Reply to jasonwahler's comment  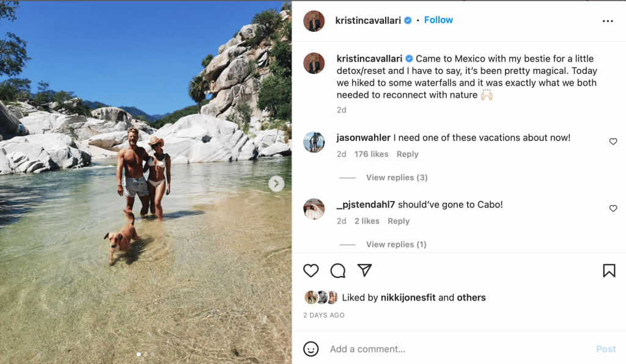407,155
